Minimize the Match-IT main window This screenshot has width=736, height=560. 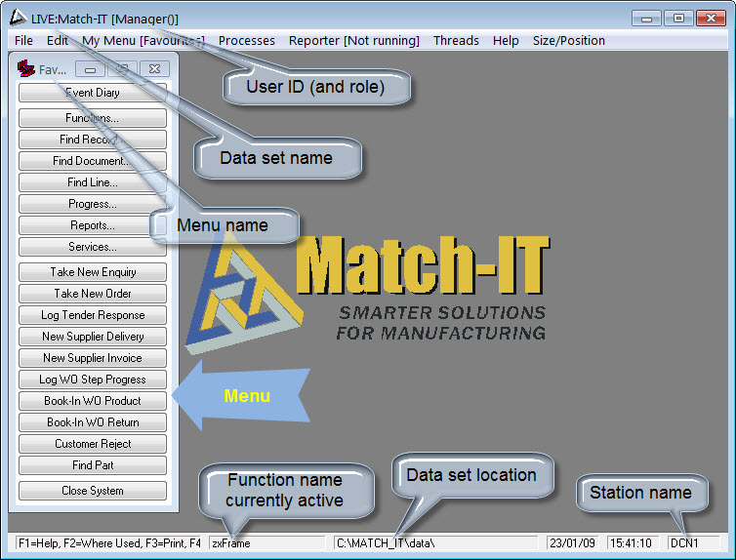point(646,19)
